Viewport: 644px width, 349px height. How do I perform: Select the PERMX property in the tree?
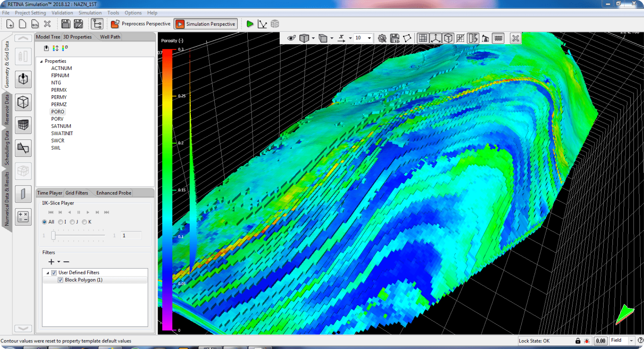[59, 90]
